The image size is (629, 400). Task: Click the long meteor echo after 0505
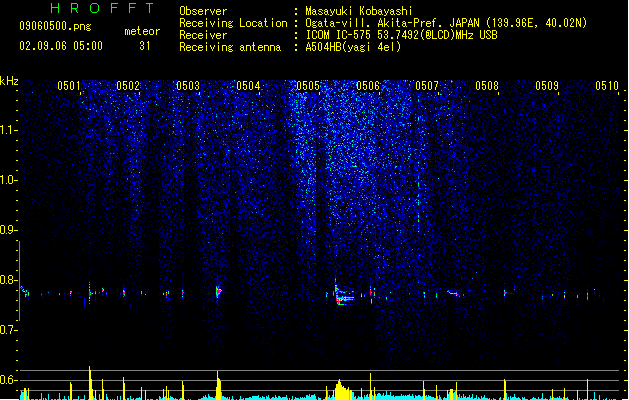344,295
